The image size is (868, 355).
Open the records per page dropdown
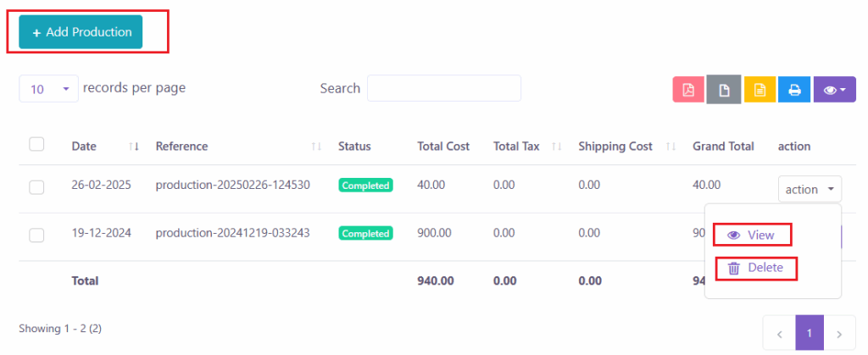(x=48, y=89)
